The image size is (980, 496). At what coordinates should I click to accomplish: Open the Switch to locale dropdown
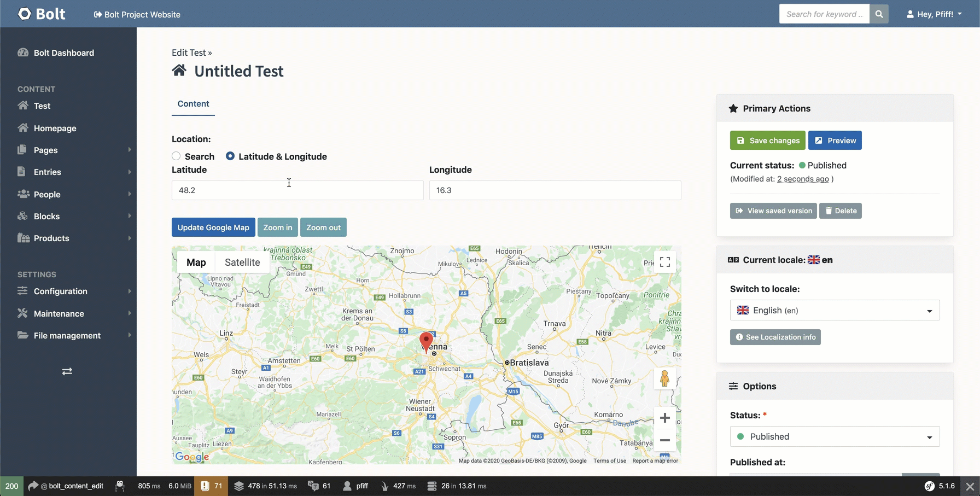point(835,310)
